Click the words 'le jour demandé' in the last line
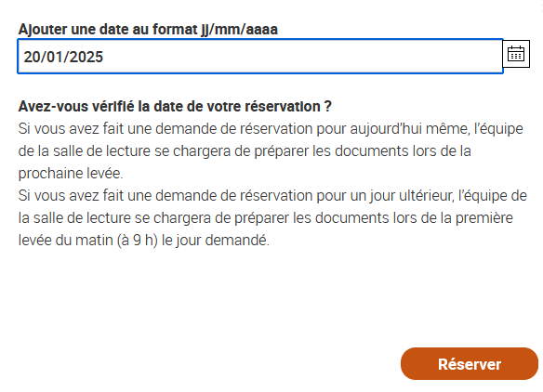 pos(216,240)
